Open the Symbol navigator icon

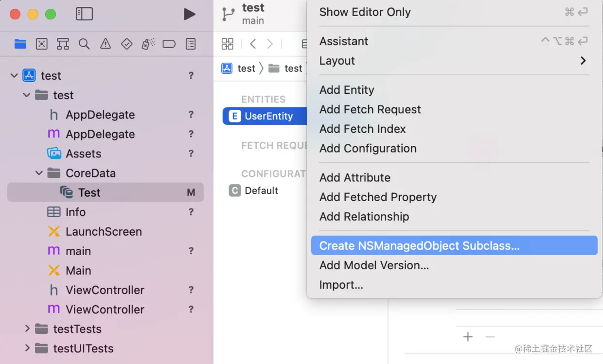(x=63, y=44)
